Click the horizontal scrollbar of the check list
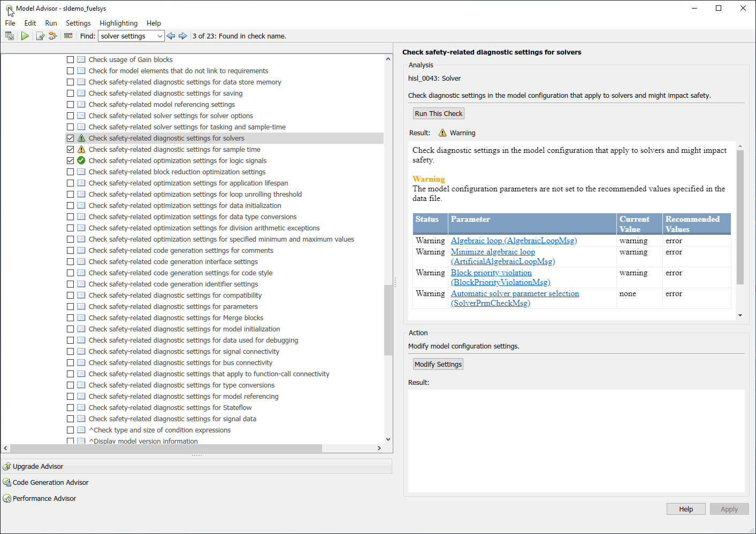 click(166, 448)
